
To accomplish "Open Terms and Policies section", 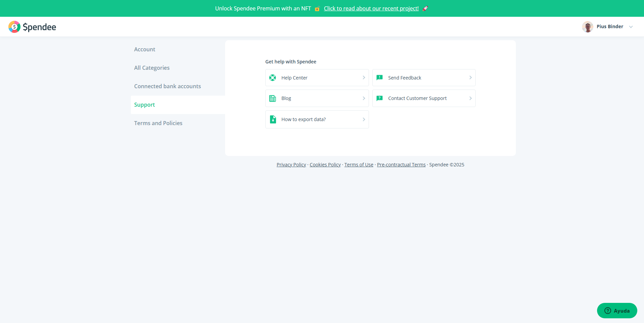I will 158,123.
